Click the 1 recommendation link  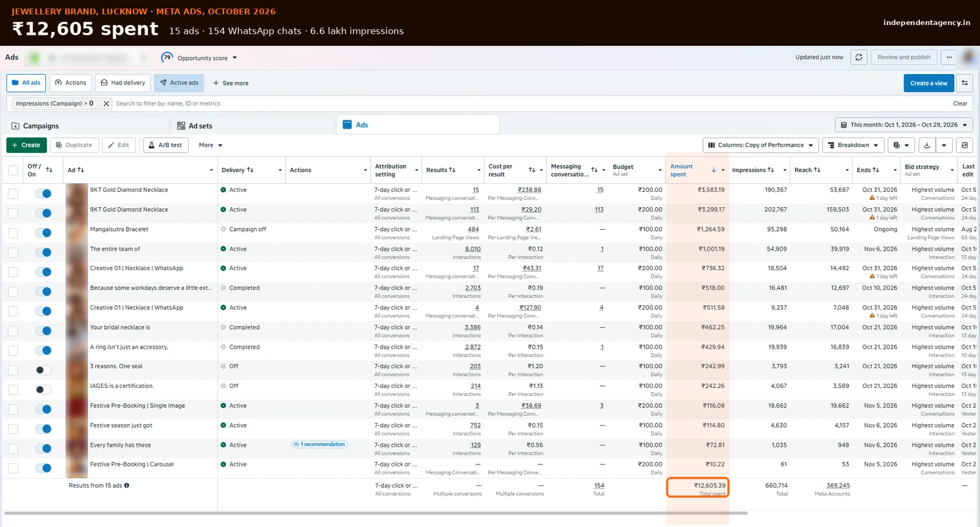(x=319, y=444)
